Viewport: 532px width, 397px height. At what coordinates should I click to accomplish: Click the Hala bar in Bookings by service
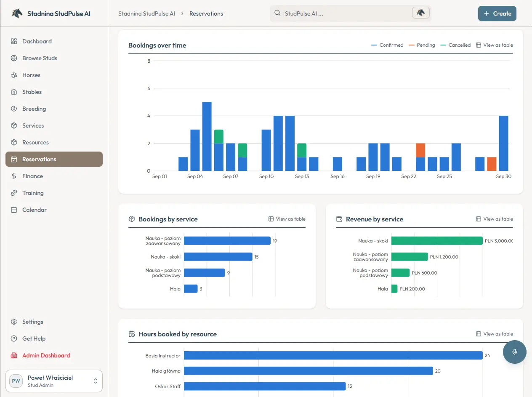191,289
